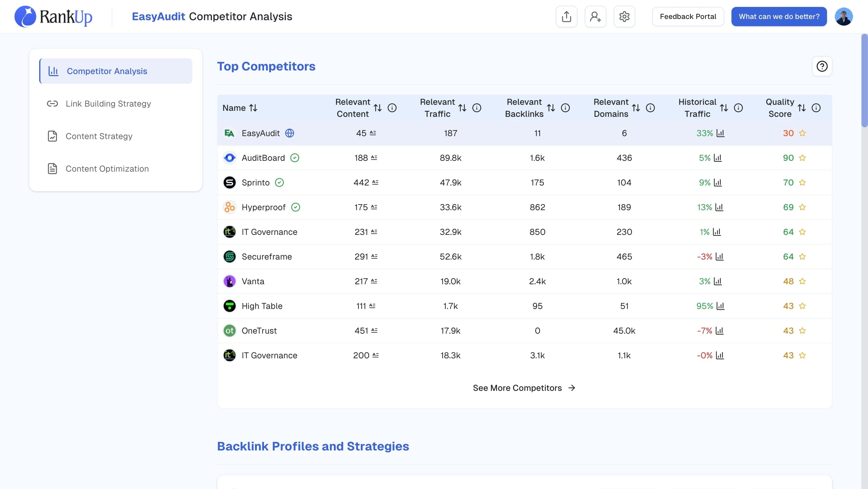Click '89.8k' AuditBoard traffic value
The width and height of the screenshot is (868, 489).
pos(451,158)
